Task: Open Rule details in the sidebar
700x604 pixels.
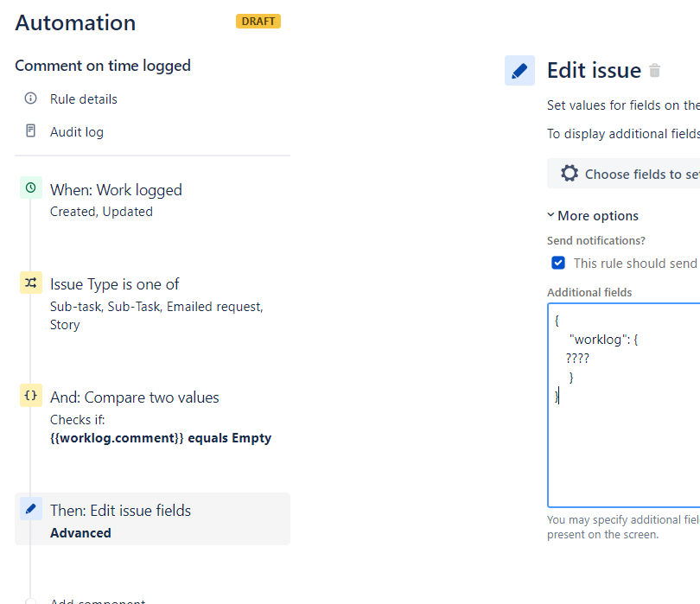Action: pyautogui.click(x=83, y=99)
